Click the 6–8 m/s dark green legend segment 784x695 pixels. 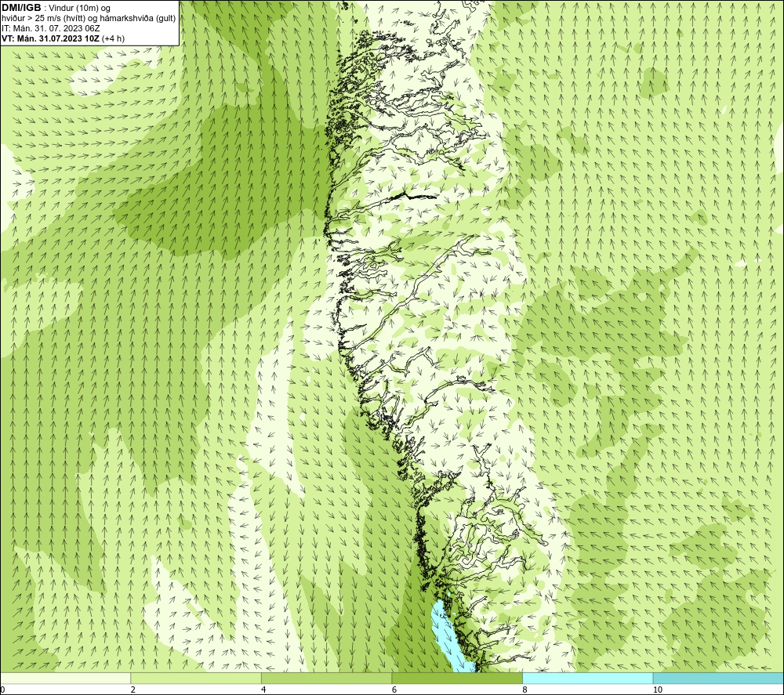[x=457, y=678]
